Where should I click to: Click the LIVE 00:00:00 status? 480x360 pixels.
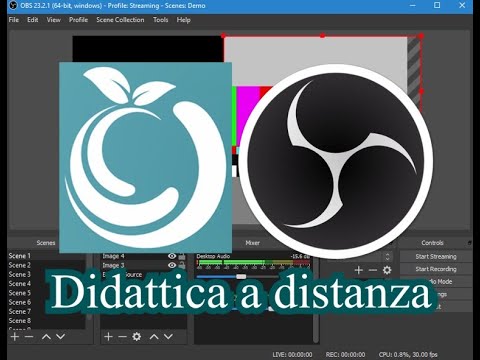point(292,354)
